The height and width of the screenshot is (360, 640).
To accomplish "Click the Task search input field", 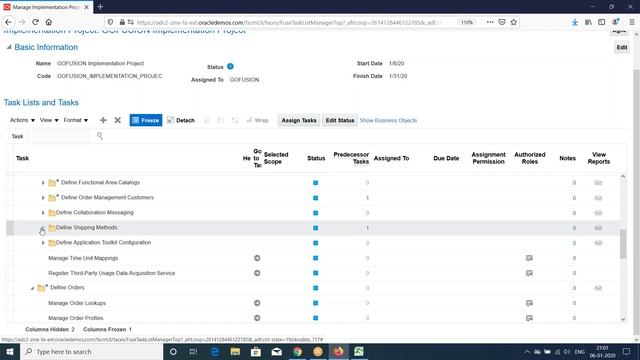I will [59, 136].
